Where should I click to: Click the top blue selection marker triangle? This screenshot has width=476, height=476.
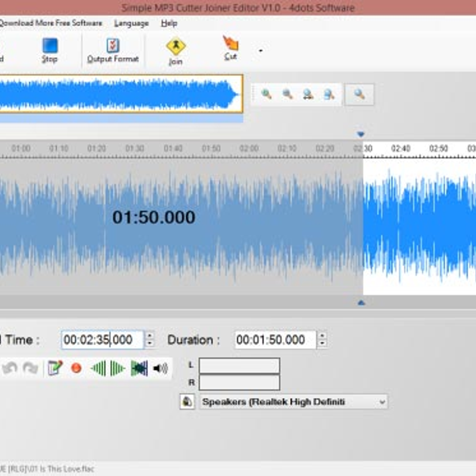(361, 134)
